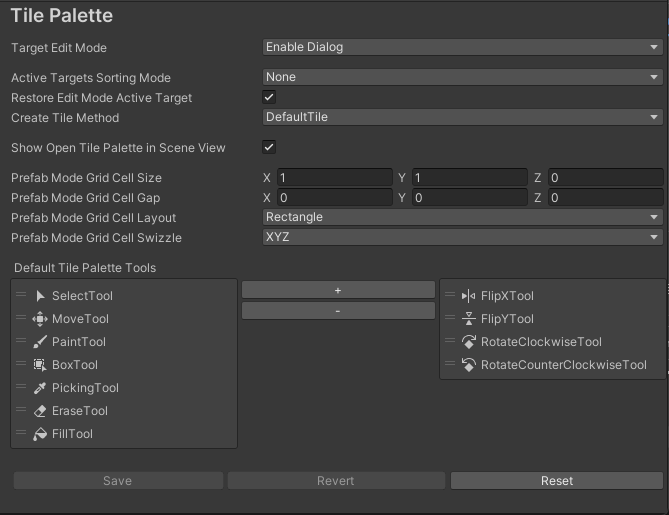Uncheck Restore Edit Mode Active Target
The width and height of the screenshot is (669, 515).
click(x=269, y=97)
